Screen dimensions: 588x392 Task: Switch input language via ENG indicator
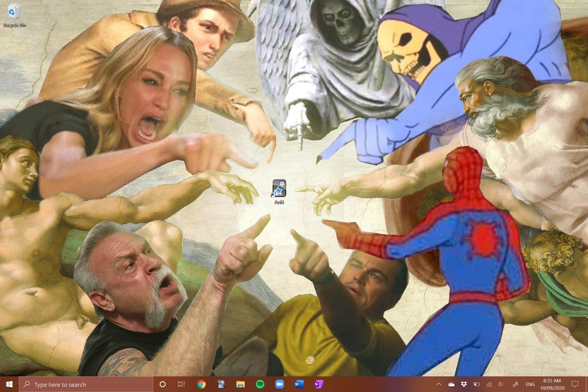coord(530,384)
